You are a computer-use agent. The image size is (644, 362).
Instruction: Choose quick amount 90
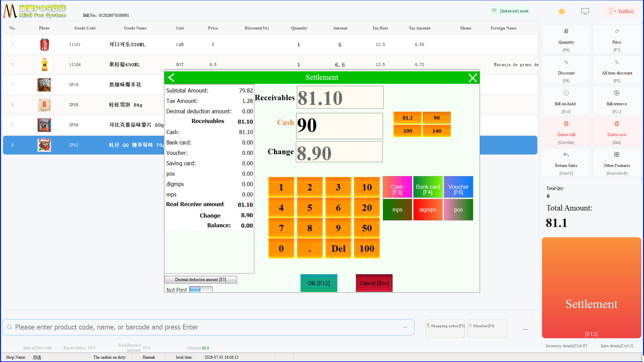click(x=437, y=118)
